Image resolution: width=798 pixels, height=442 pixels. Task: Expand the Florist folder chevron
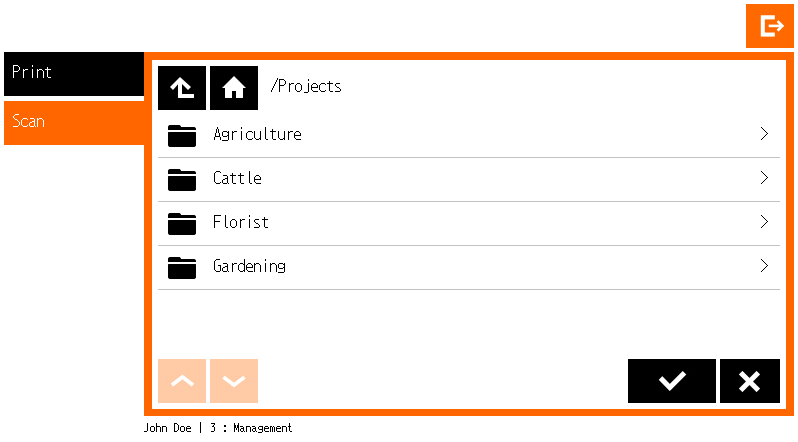[x=764, y=222]
